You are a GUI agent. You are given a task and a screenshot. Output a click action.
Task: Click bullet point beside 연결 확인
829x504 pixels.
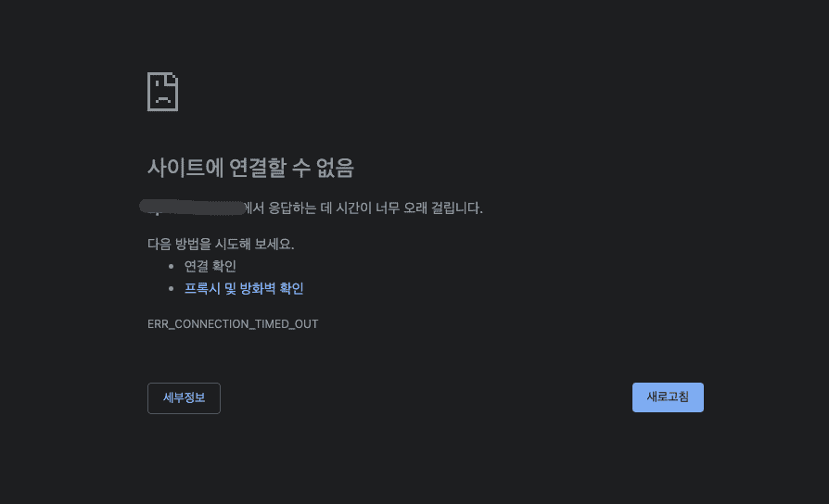point(171,266)
